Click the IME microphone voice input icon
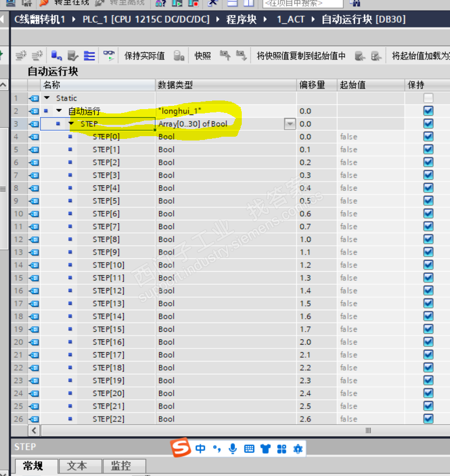This screenshot has width=450, height=476. (x=233, y=448)
